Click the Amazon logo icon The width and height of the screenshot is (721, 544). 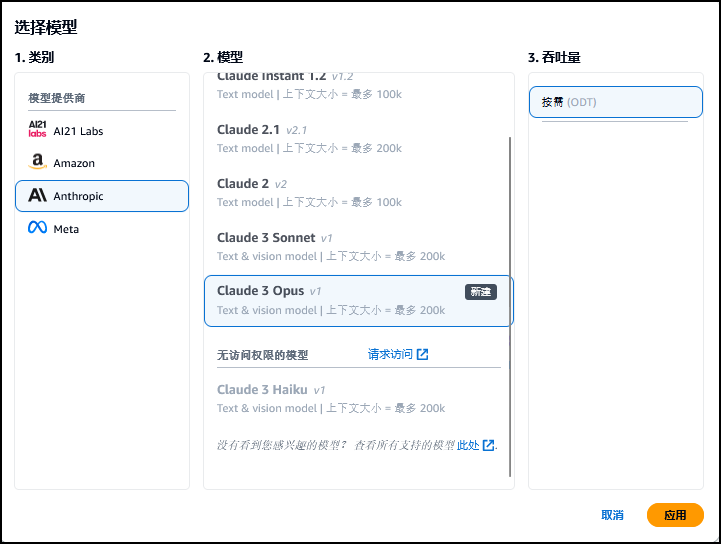[x=37, y=161]
